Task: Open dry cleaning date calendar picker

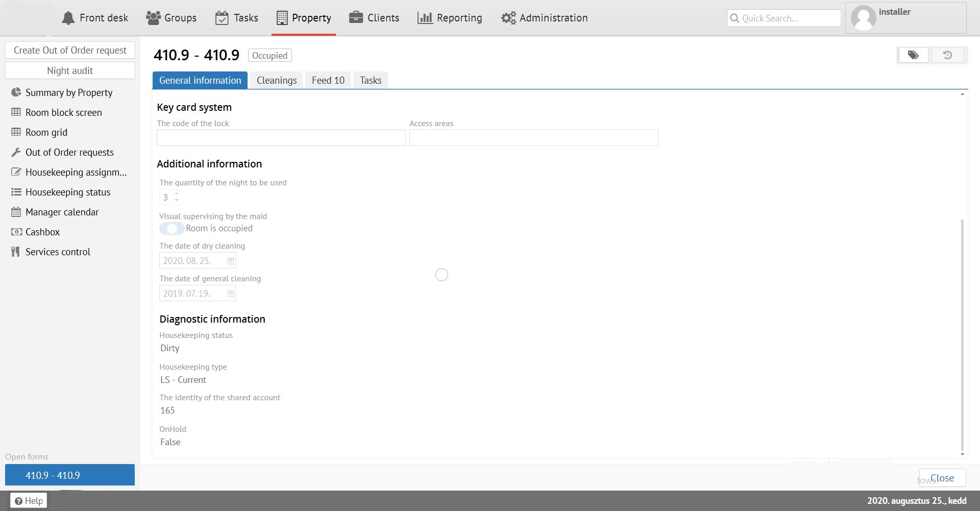Action: coord(231,261)
